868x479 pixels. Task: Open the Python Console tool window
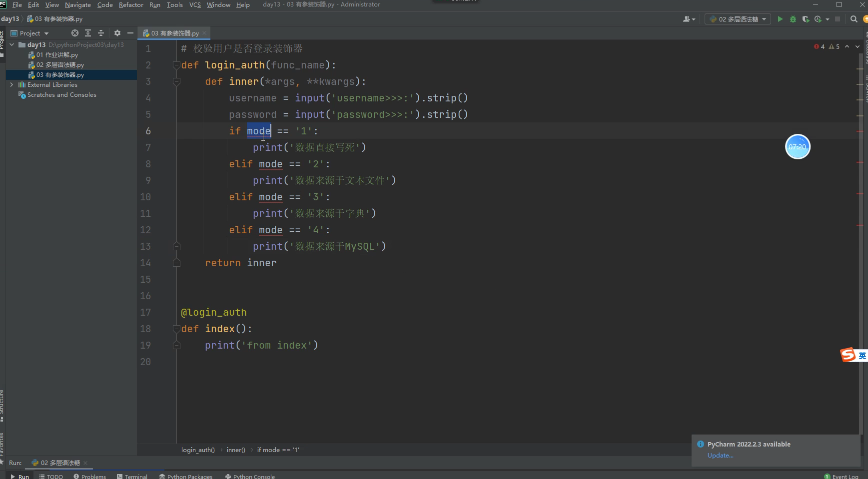[x=250, y=476]
